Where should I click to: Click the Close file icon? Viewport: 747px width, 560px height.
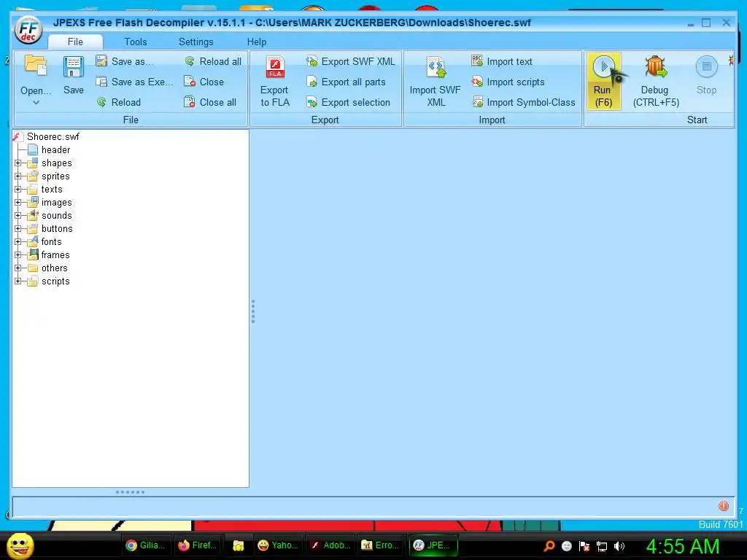[190, 82]
